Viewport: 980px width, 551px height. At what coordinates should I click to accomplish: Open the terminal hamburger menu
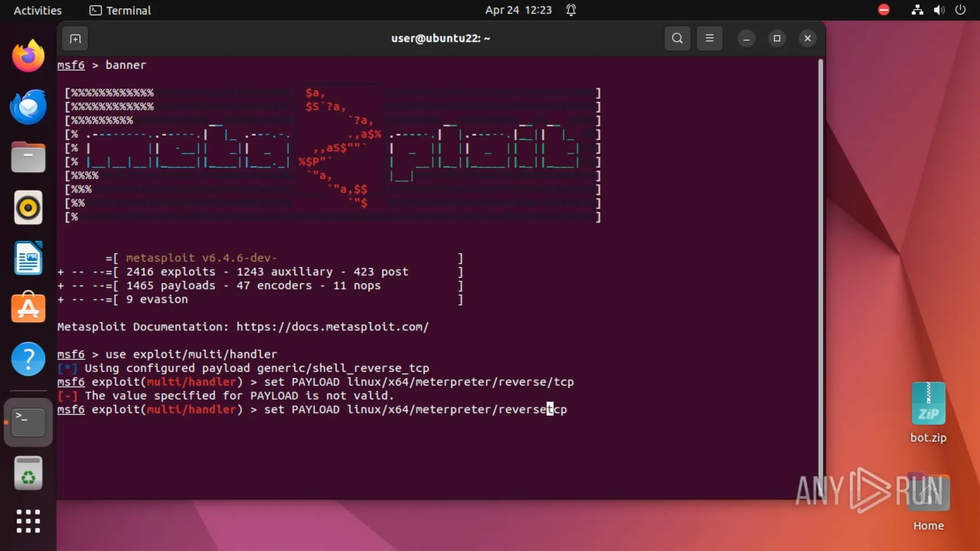(709, 38)
